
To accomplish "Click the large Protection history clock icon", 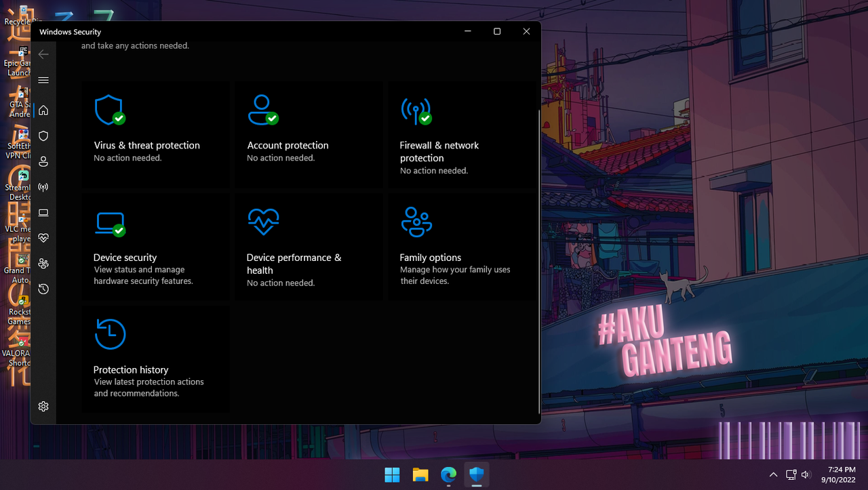I will pos(110,334).
